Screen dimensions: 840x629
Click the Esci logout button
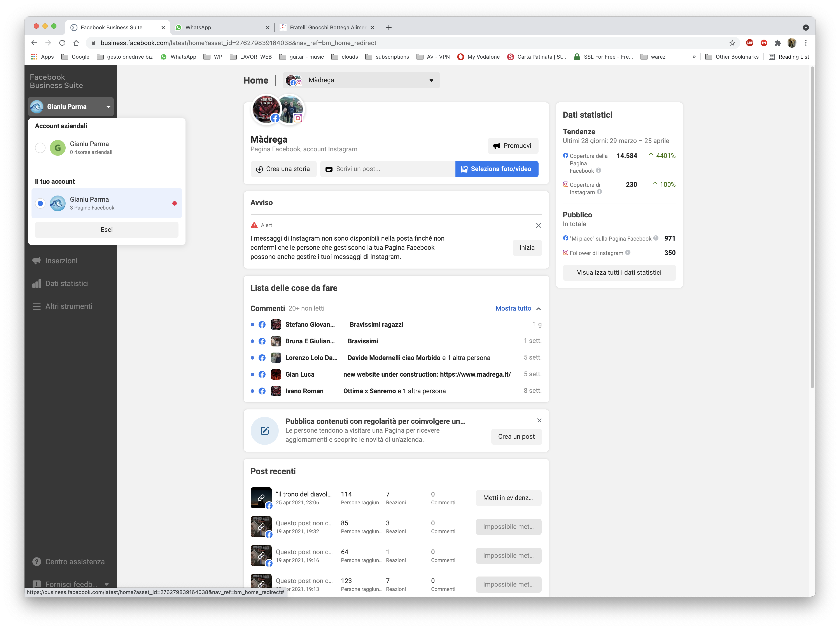click(107, 230)
